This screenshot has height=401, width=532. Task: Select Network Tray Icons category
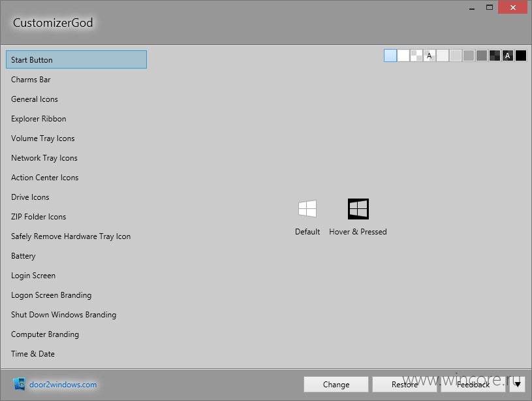76,158
